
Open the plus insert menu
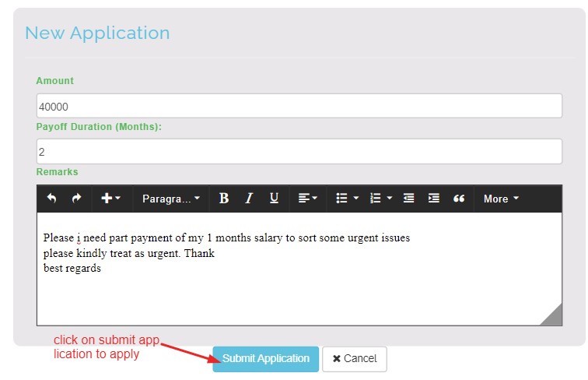pos(110,199)
